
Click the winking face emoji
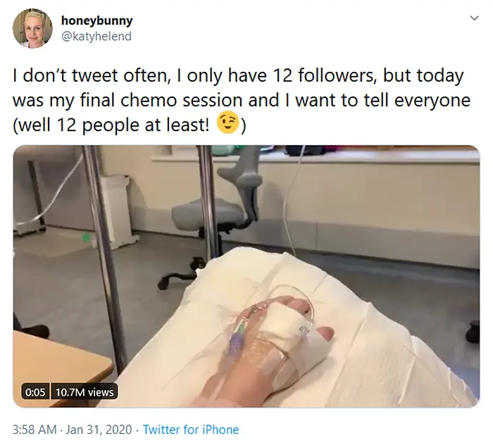point(226,125)
